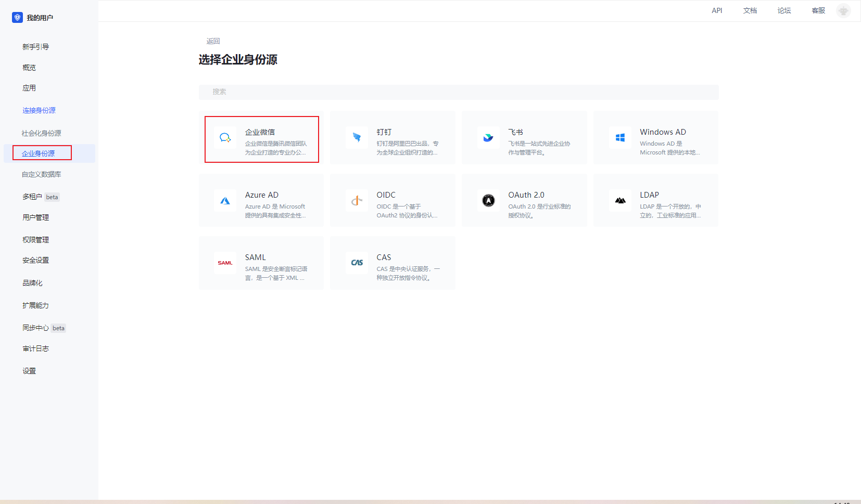This screenshot has width=861, height=504.
Task: Click the Azure AD logo icon
Action: [x=225, y=201]
